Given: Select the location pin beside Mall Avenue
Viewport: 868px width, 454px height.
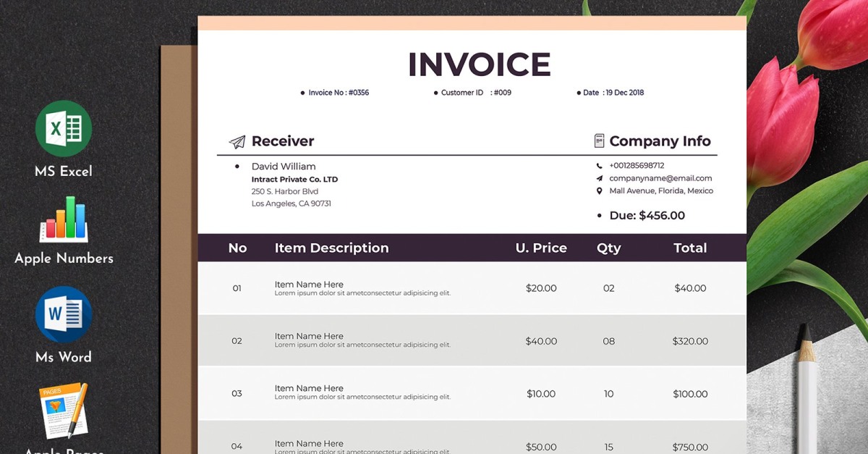Looking at the screenshot, I should pyautogui.click(x=599, y=191).
